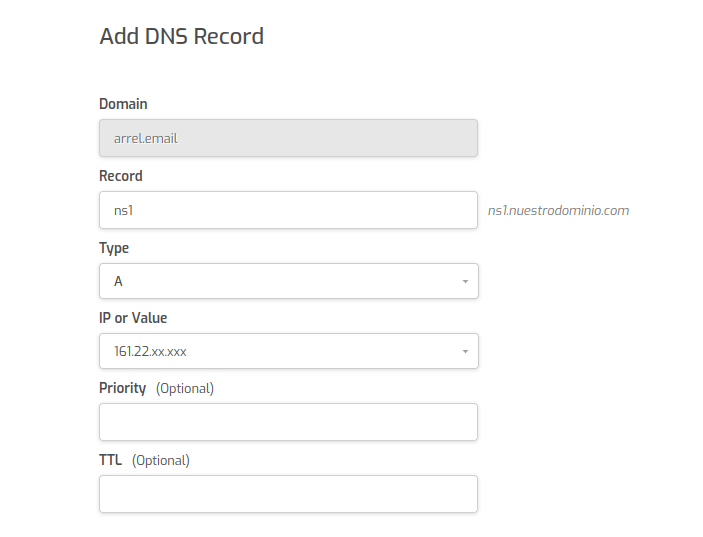The width and height of the screenshot is (703, 537).
Task: Click the Type dropdown arrow
Action: pos(464,282)
